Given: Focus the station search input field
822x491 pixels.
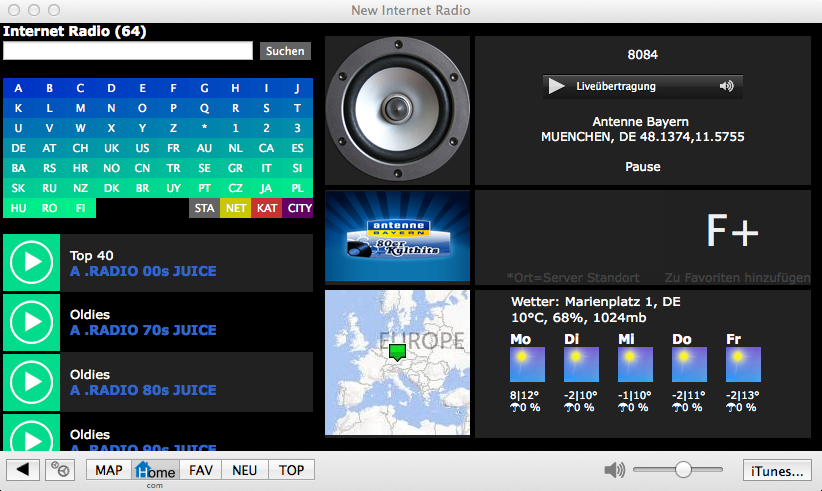Looking at the screenshot, I should click(128, 51).
